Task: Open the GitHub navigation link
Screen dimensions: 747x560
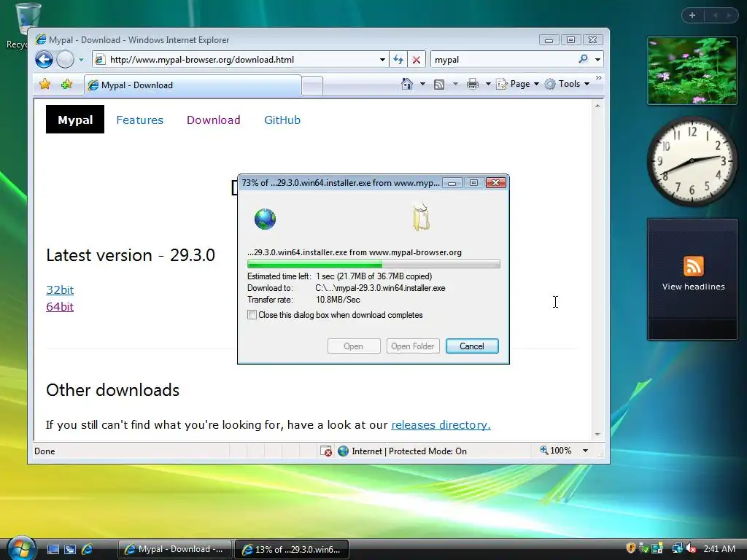Action: 282,120
